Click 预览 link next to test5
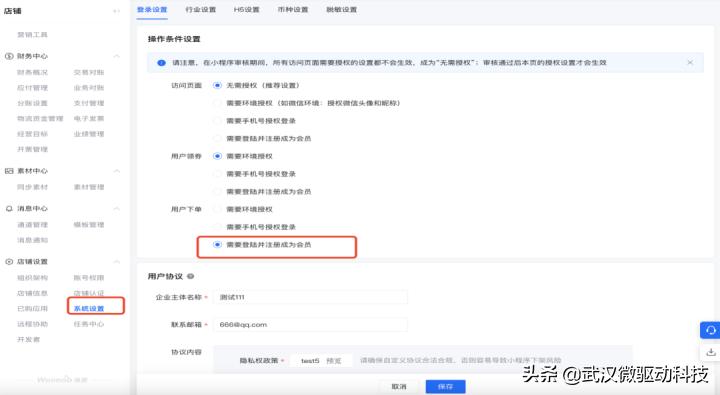 click(x=334, y=361)
